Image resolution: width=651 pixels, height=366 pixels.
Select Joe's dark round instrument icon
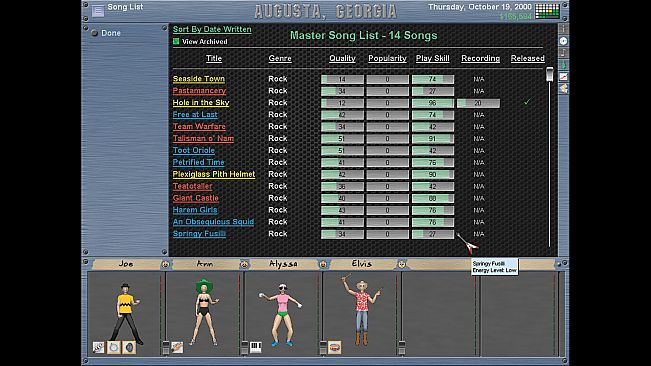click(129, 347)
